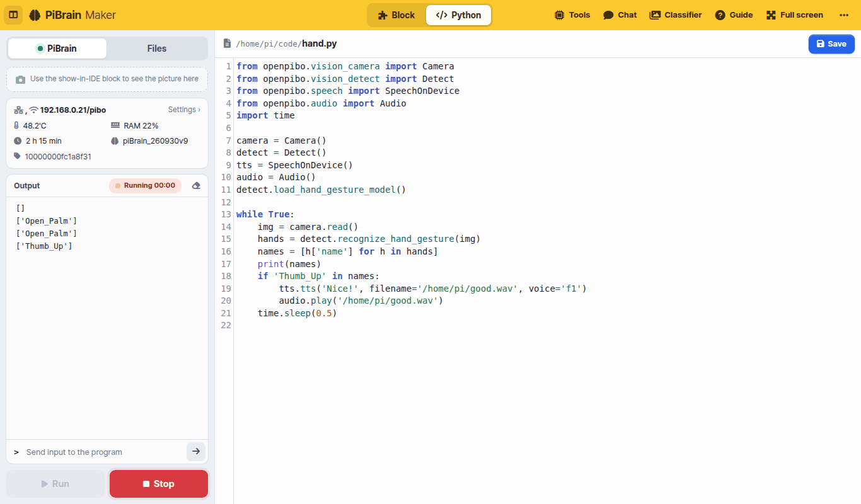Open the Tools menu
861x504 pixels.
(x=572, y=15)
